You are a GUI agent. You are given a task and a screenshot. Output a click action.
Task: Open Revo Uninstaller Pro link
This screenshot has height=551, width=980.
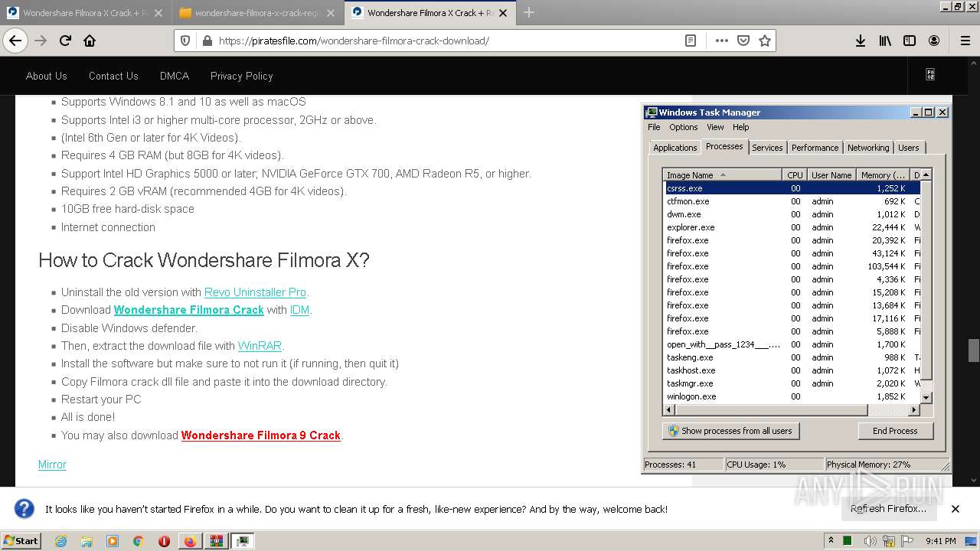point(255,292)
